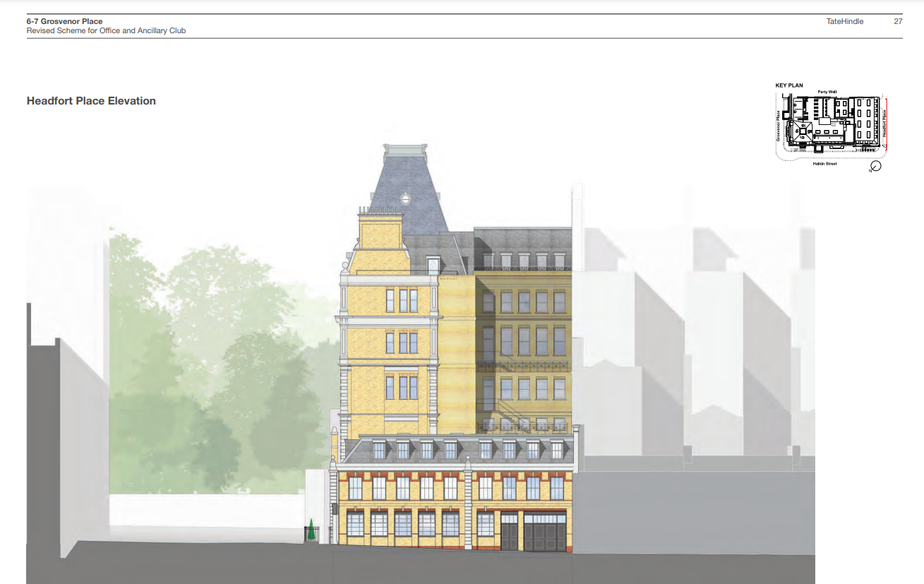
Task: Click the dormer window on the tower's slate roof
Action: (x=433, y=266)
